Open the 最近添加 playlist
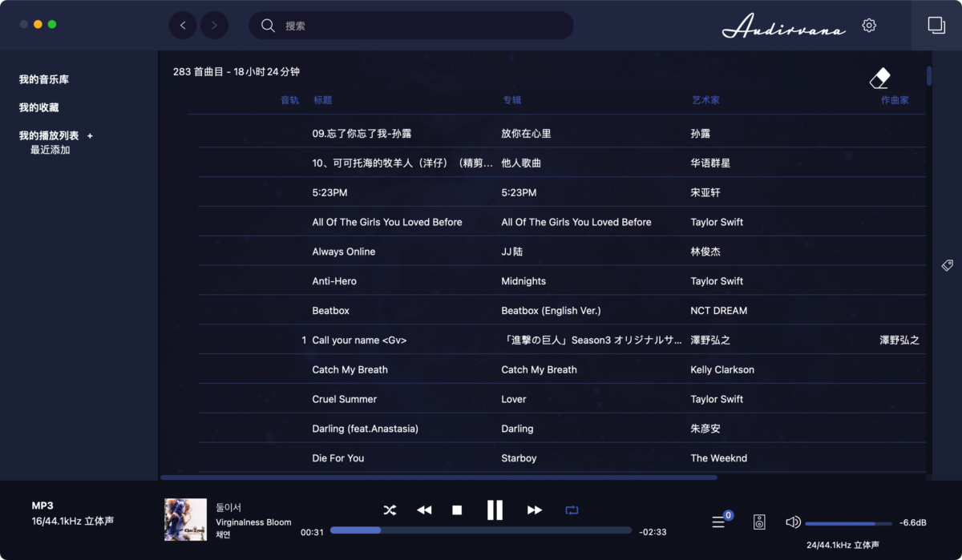 coord(51,150)
